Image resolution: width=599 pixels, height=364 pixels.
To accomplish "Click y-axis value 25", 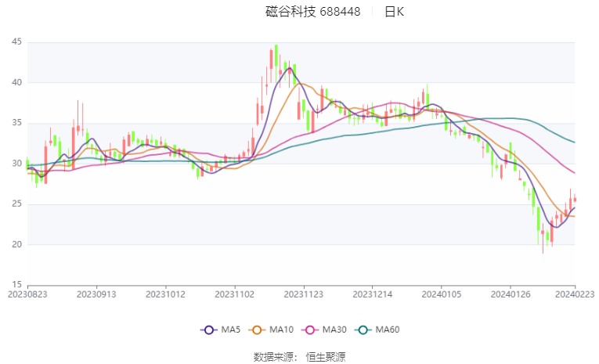I will (16, 204).
